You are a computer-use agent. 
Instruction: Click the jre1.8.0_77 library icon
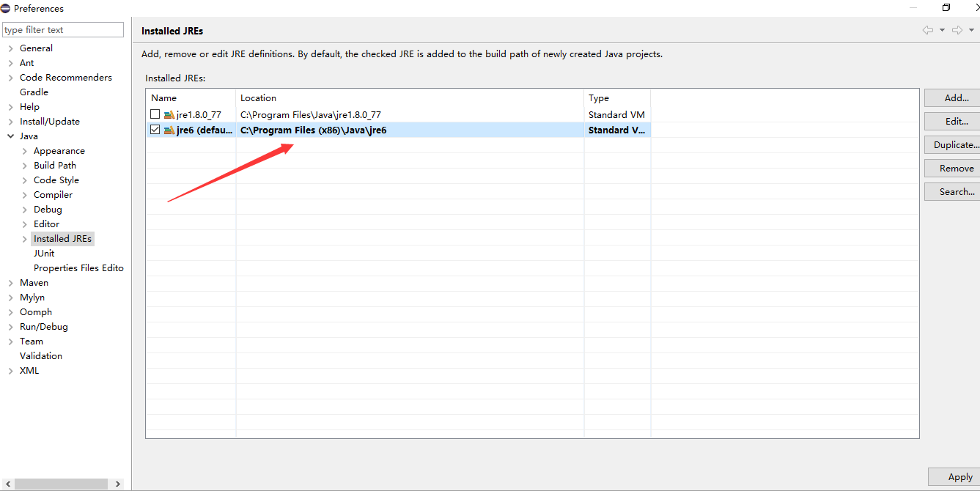(x=169, y=115)
